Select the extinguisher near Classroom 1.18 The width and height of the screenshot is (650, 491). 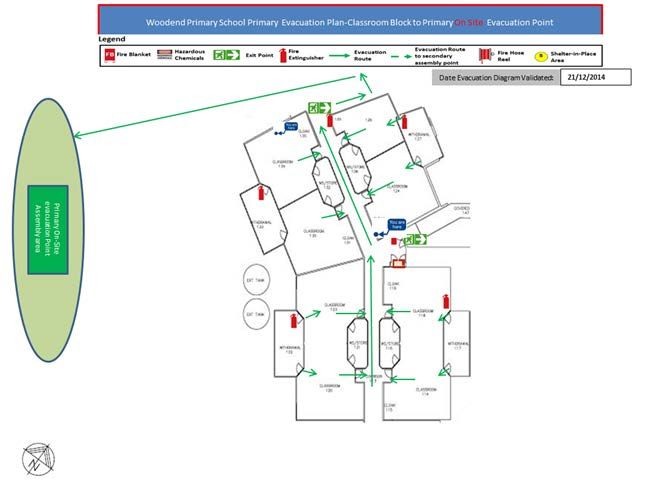click(446, 301)
